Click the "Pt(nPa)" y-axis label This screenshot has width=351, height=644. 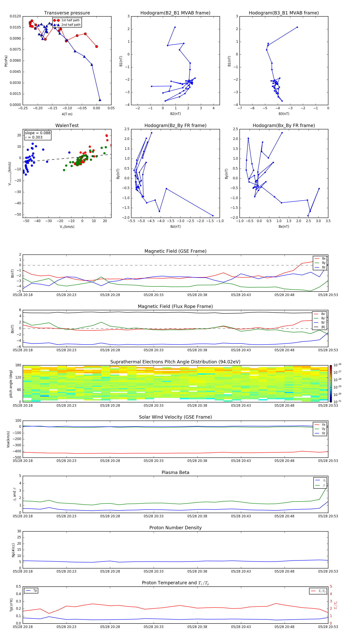tap(6, 61)
